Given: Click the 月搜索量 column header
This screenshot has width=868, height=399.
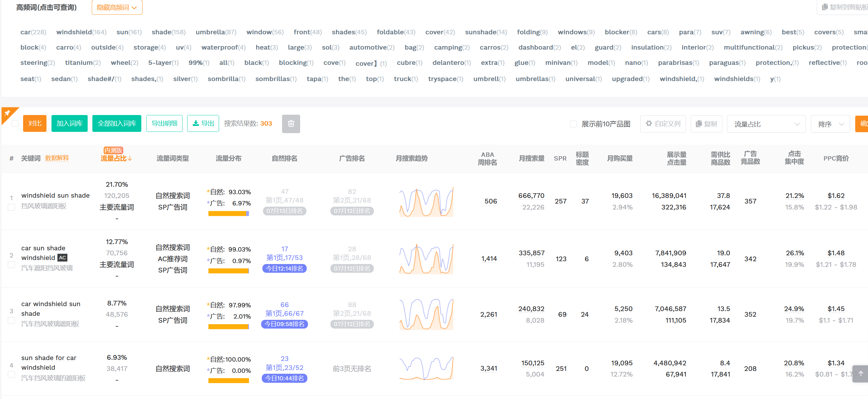Looking at the screenshot, I should (531, 158).
